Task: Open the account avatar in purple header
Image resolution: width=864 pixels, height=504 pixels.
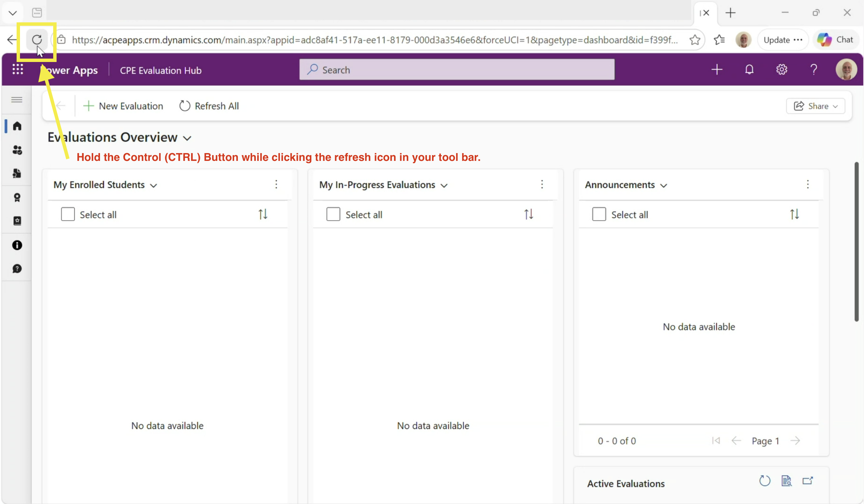Action: point(846,69)
